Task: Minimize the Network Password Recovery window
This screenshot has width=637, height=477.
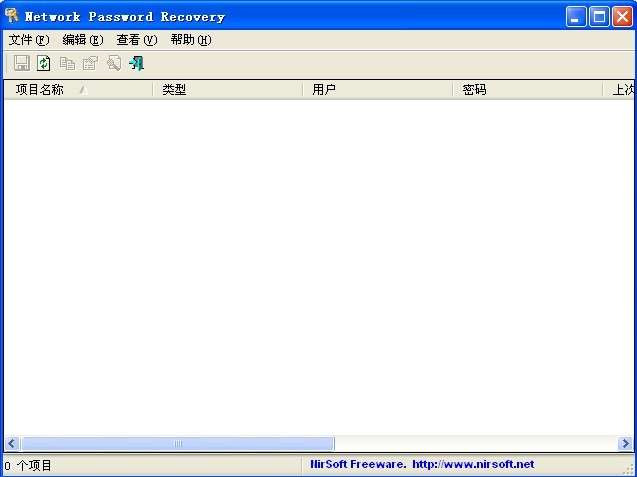Action: 576,17
